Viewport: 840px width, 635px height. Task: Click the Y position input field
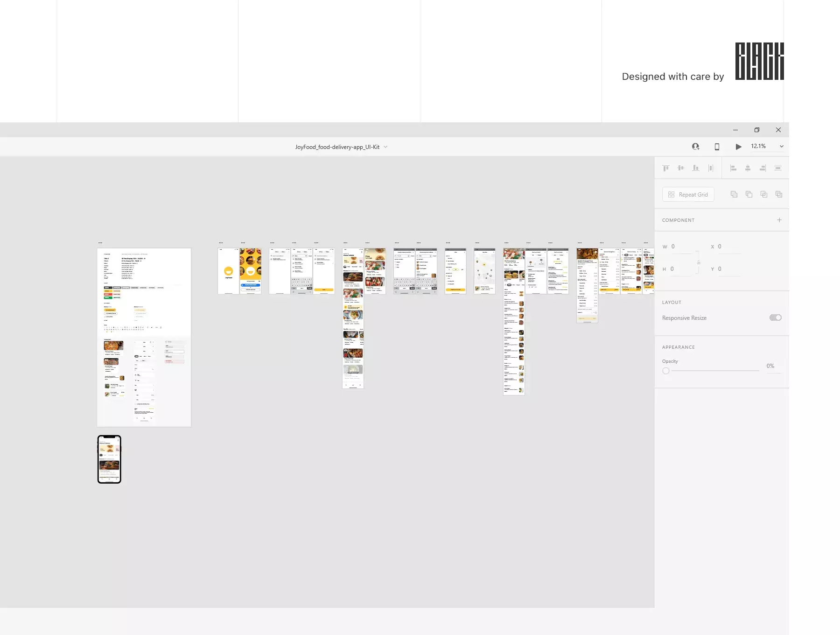coord(729,269)
